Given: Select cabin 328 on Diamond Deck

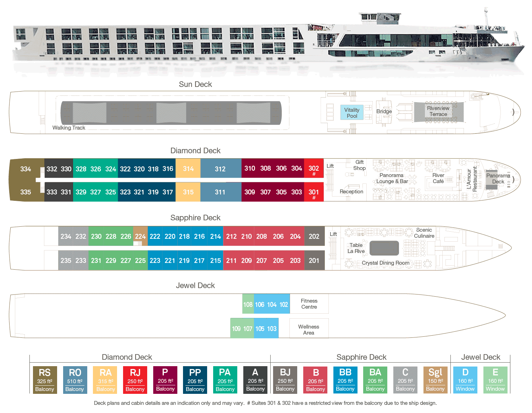Looking at the screenshot, I should 81,169.
